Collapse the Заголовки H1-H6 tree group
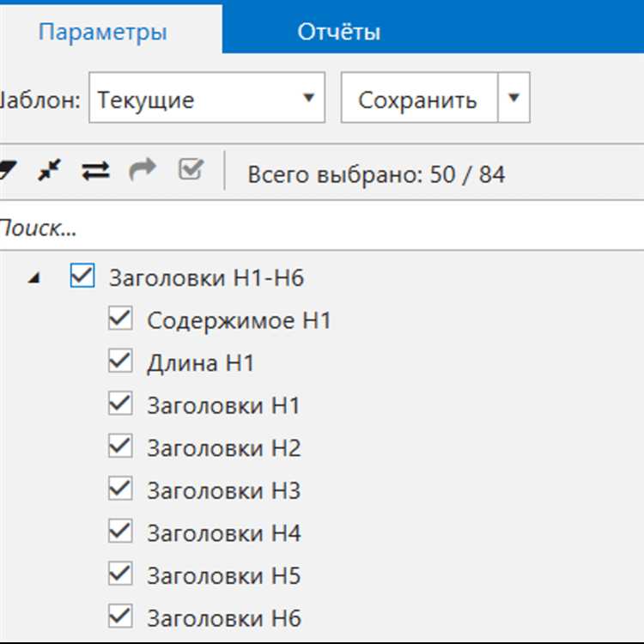This screenshot has height=644, width=644. pyautogui.click(x=33, y=277)
